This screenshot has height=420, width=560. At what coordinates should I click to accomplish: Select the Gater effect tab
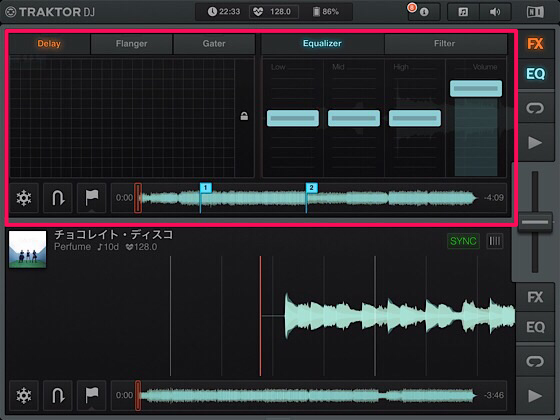point(214,44)
